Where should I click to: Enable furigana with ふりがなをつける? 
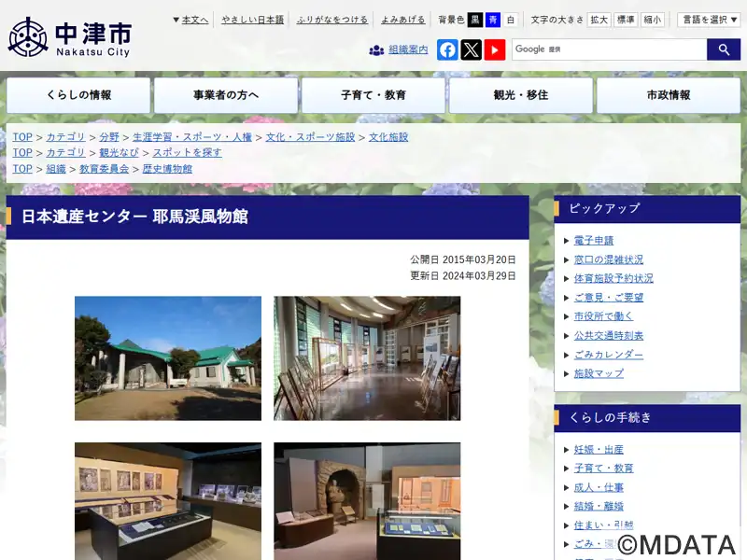[332, 20]
